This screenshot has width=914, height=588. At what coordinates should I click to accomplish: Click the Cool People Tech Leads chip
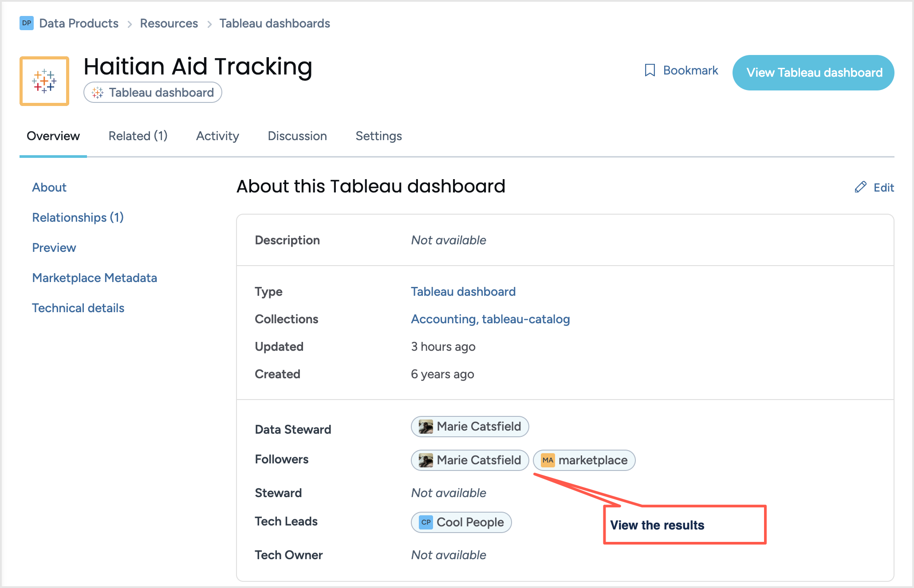click(x=461, y=522)
